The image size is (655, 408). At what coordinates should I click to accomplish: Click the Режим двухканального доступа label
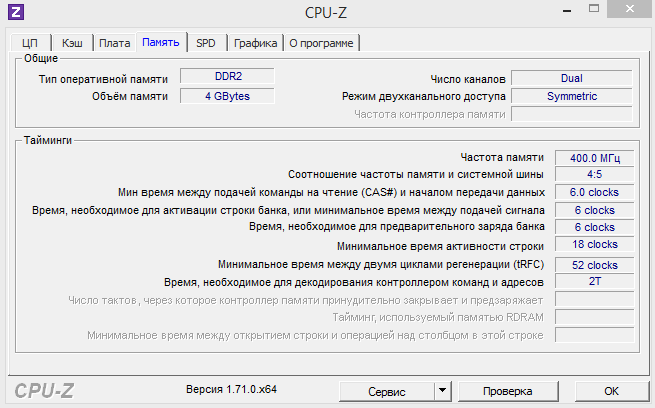[424, 96]
